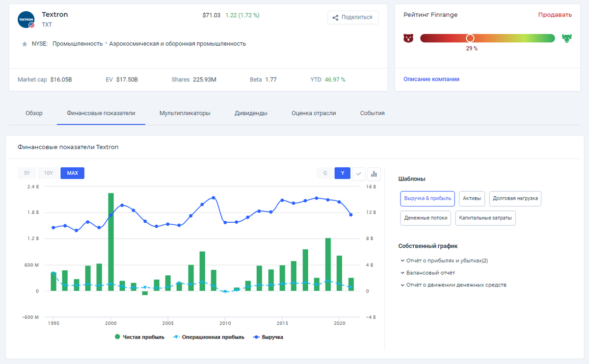Click the 29 % rating value
This screenshot has width=589, height=364.
click(472, 49)
